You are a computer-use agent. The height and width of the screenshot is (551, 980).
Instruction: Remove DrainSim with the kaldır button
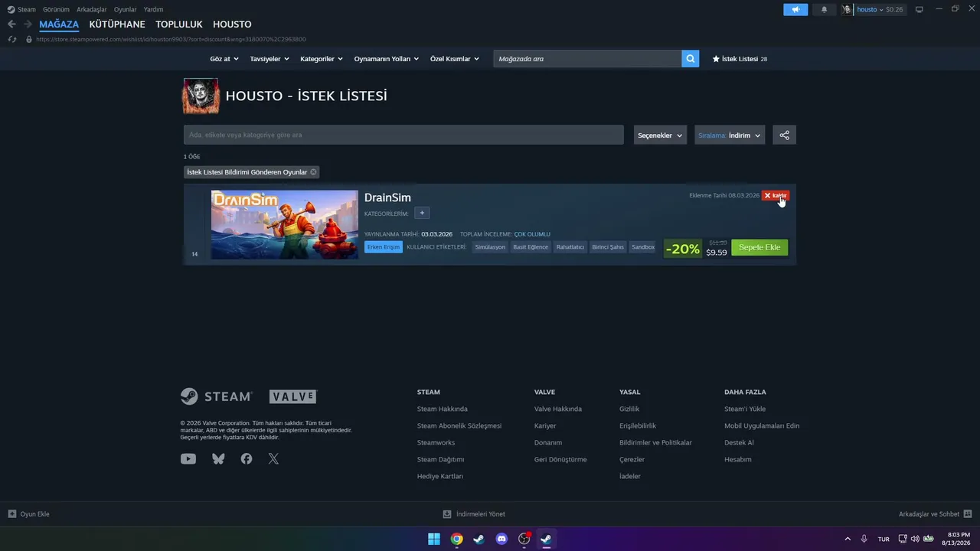776,196
